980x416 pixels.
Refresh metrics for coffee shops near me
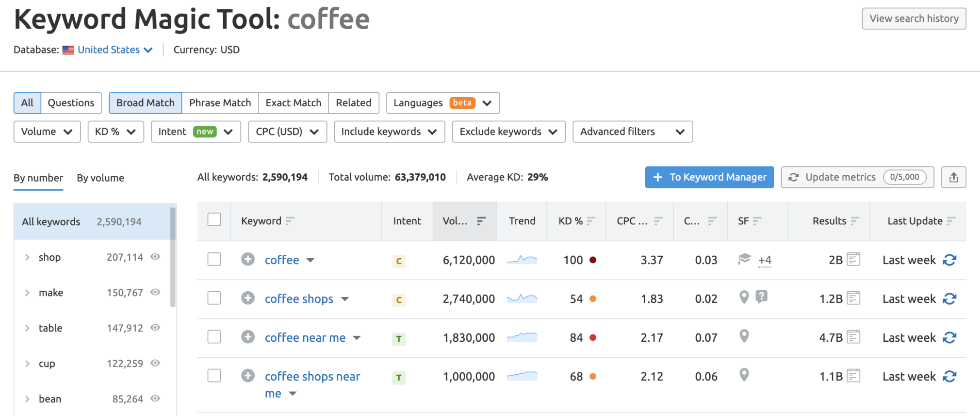pos(949,377)
